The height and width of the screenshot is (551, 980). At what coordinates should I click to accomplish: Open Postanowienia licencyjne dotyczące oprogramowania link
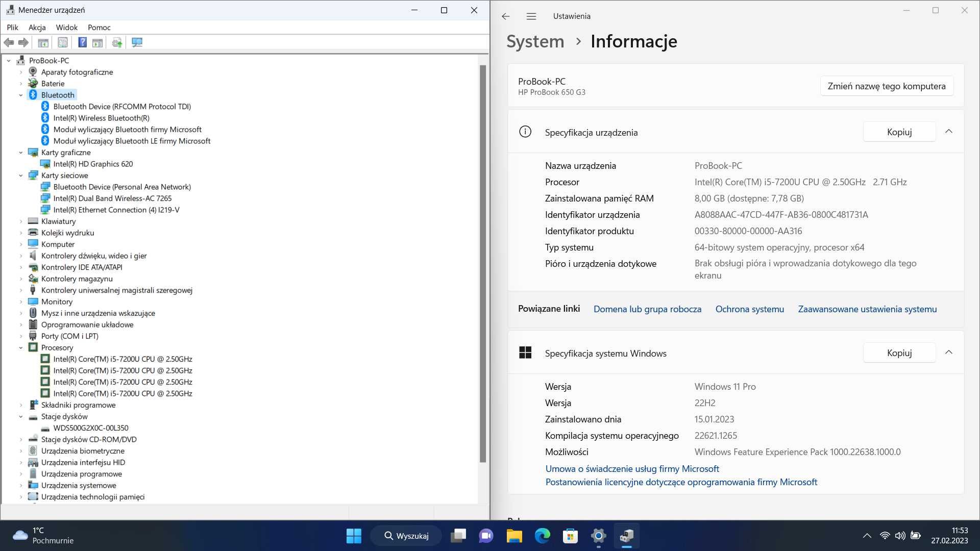pyautogui.click(x=681, y=482)
